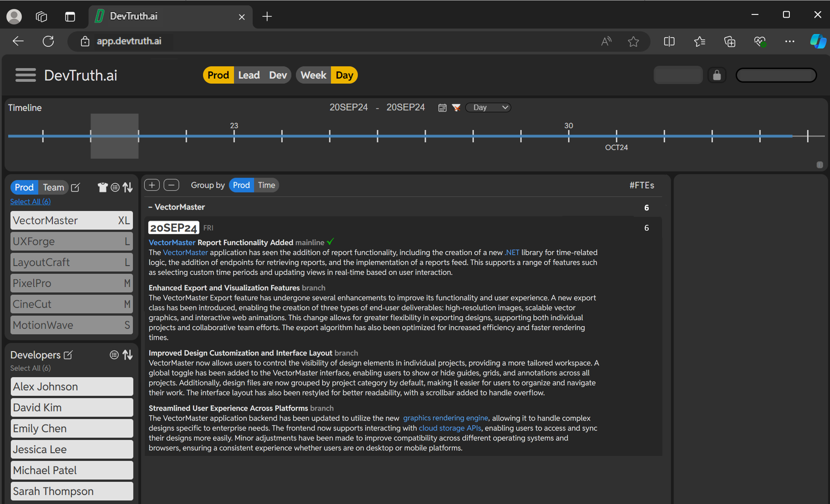The image size is (830, 504).
Task: Clear the timeline filter icon
Action: point(456,108)
